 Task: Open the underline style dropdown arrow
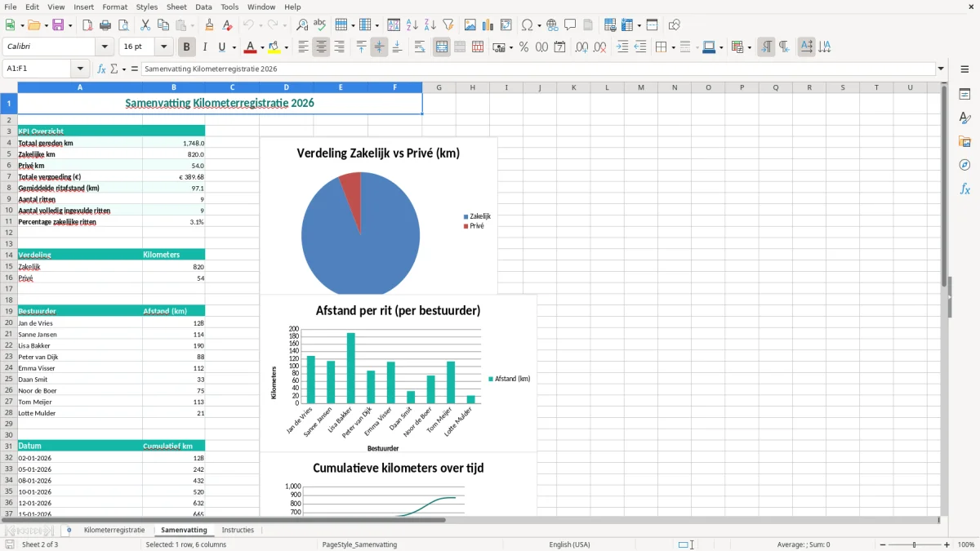(x=234, y=47)
